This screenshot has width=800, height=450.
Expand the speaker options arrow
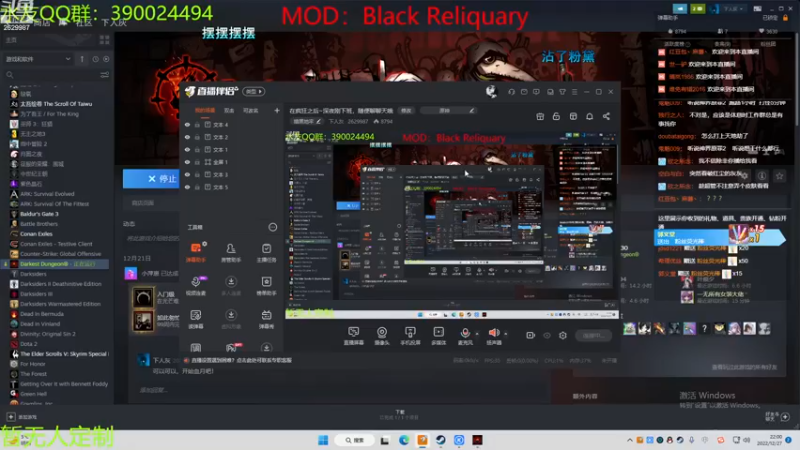[x=506, y=334]
